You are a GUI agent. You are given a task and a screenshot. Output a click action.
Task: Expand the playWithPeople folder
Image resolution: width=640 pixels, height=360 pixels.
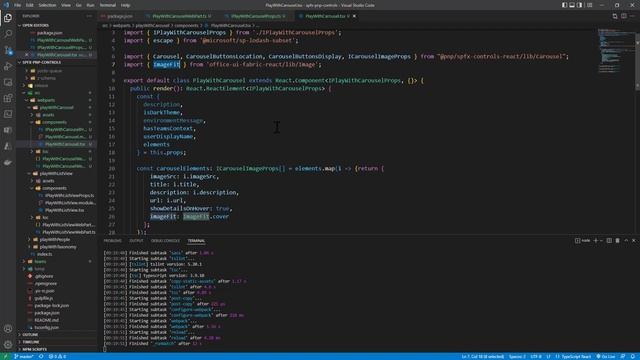54,240
